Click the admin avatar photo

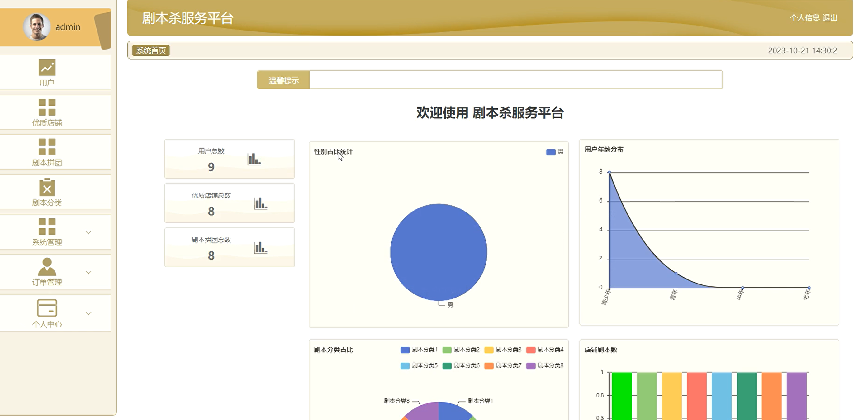click(x=36, y=26)
